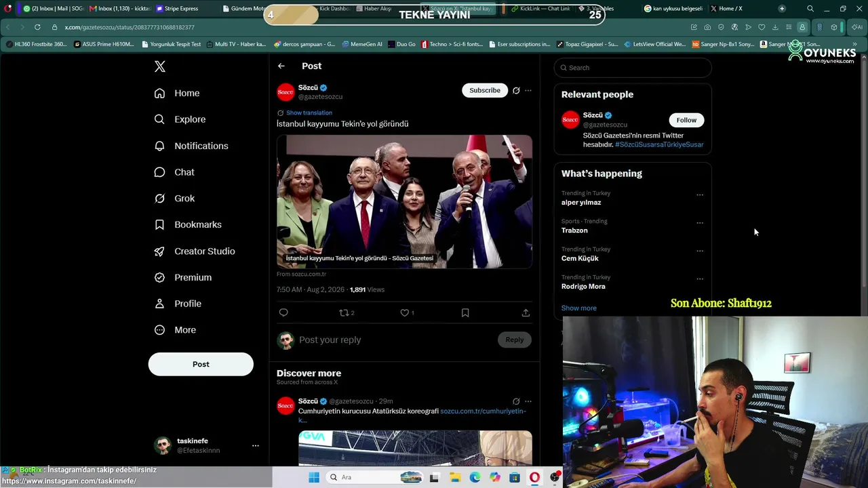Open Explore in the sidebar
The width and height of the screenshot is (868, 488).
coord(180,119)
